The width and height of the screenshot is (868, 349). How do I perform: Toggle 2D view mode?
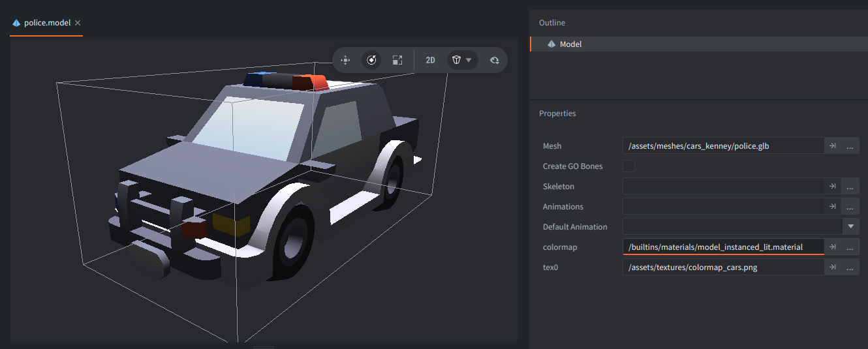pos(430,60)
